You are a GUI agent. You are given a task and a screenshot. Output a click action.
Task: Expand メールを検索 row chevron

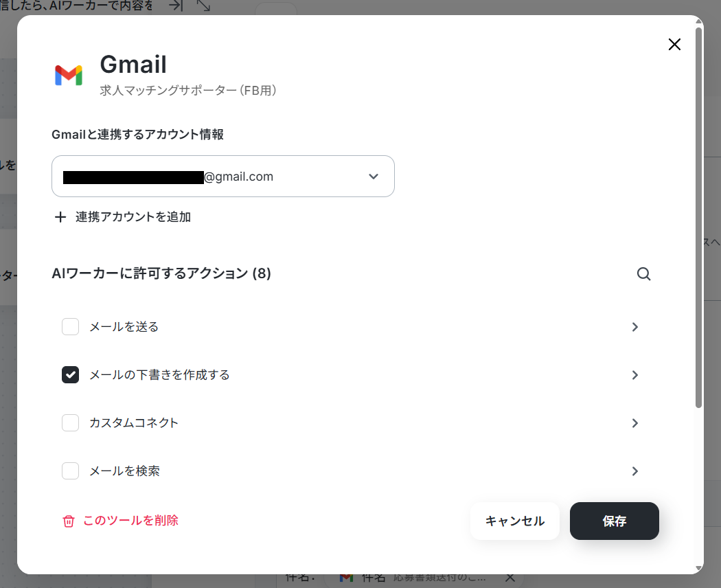pos(634,471)
